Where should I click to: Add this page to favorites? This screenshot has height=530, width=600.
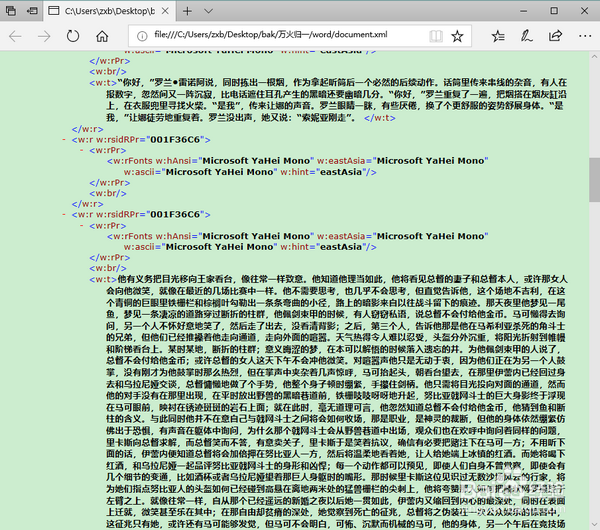[x=457, y=36]
